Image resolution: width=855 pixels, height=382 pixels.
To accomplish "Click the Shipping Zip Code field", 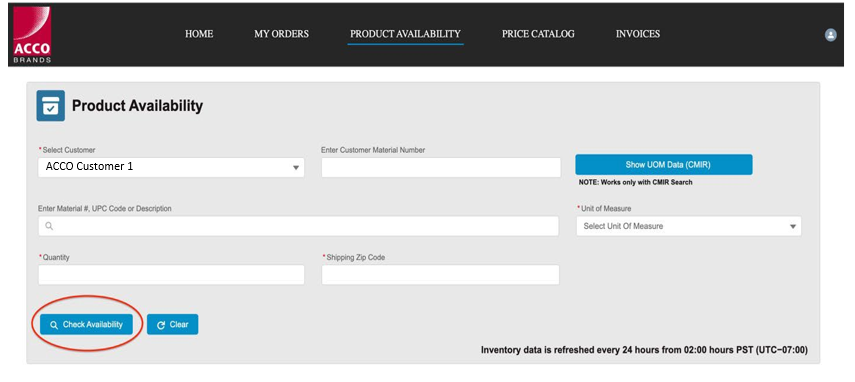I will [x=440, y=275].
